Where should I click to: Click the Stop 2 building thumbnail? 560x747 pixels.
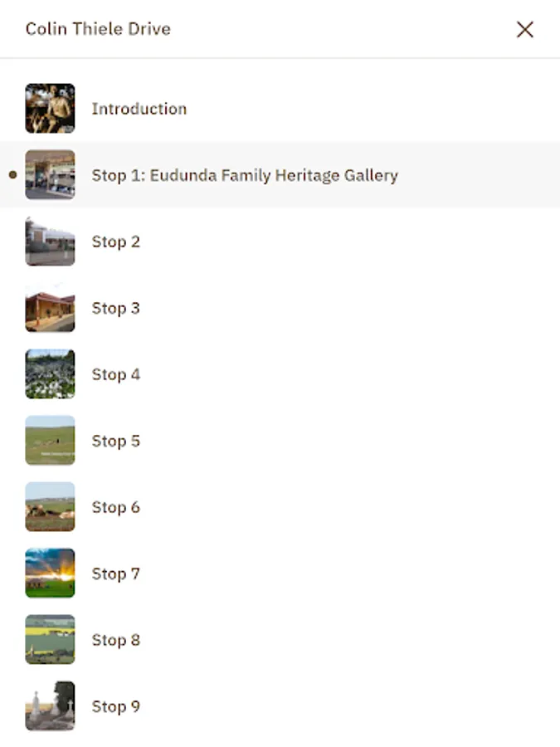(x=50, y=242)
